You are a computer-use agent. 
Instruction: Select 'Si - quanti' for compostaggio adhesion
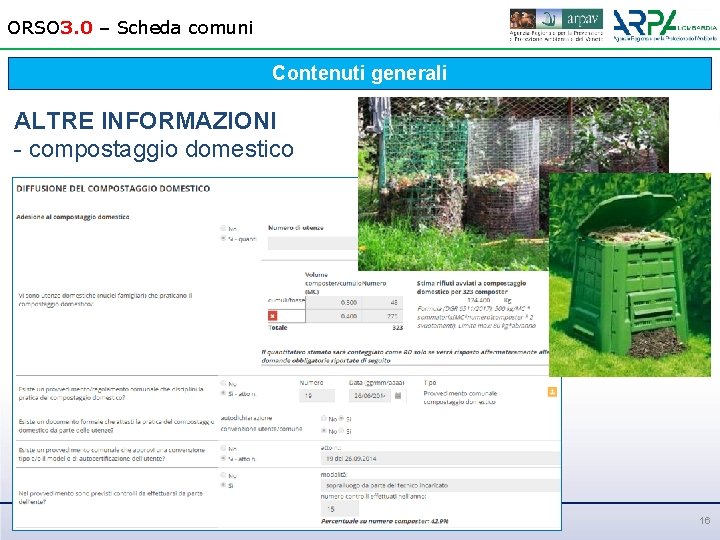(223, 238)
